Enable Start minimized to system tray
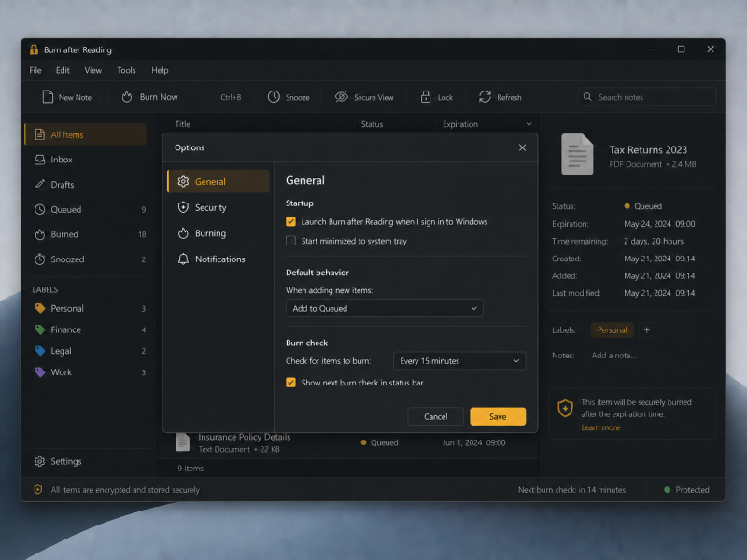The height and width of the screenshot is (560, 747). click(290, 241)
